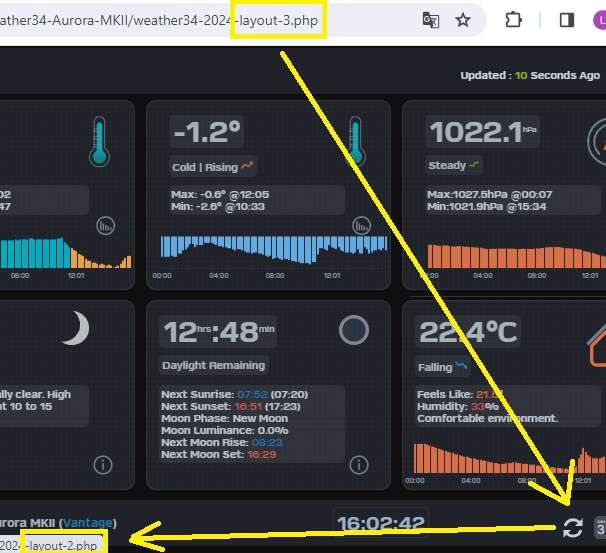Viewport: 606px width, 553px height.
Task: Click the refresh arrows icon in the footer
Action: tap(573, 528)
